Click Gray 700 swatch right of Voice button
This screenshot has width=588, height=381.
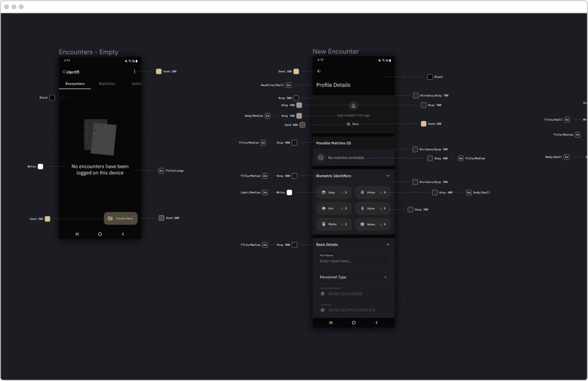point(410,210)
